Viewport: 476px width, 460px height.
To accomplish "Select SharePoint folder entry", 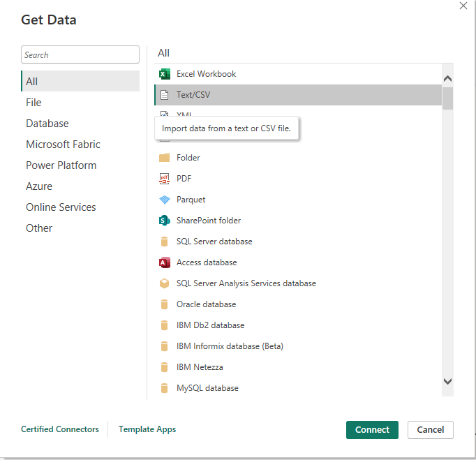I will tap(298, 221).
